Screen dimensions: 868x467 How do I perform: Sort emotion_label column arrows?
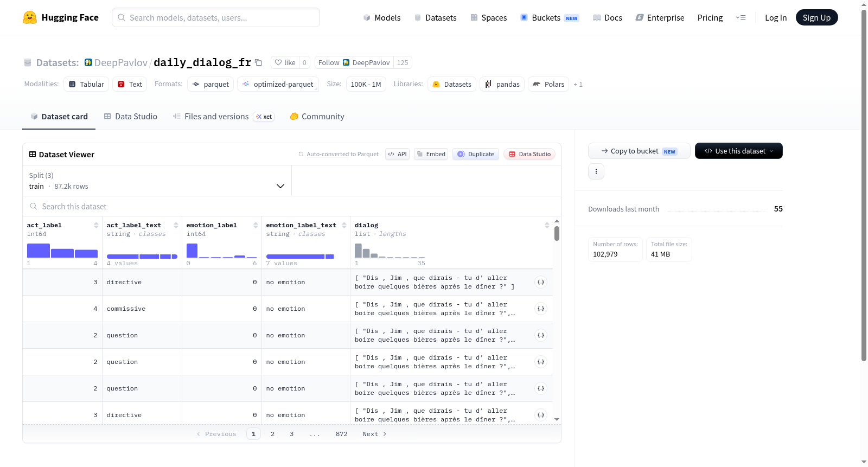click(256, 225)
